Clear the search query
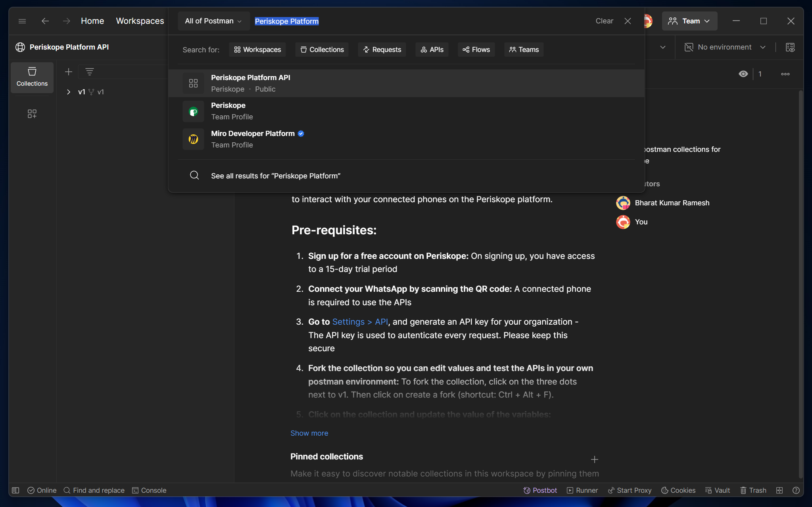This screenshot has height=507, width=812. pos(604,21)
